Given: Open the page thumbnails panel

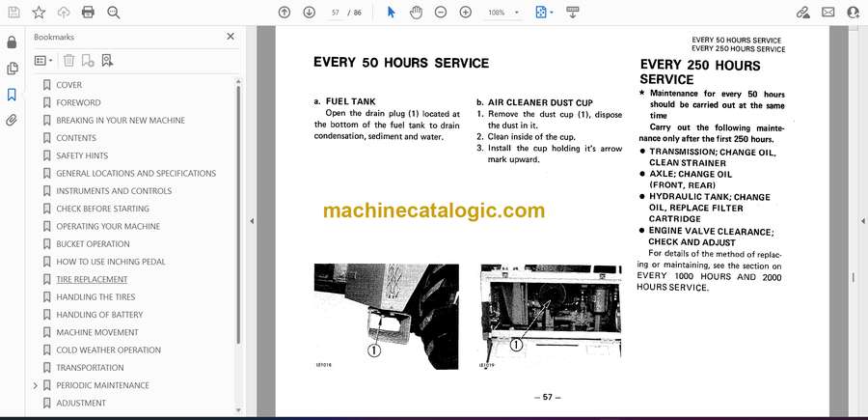Looking at the screenshot, I should pos(12,69).
